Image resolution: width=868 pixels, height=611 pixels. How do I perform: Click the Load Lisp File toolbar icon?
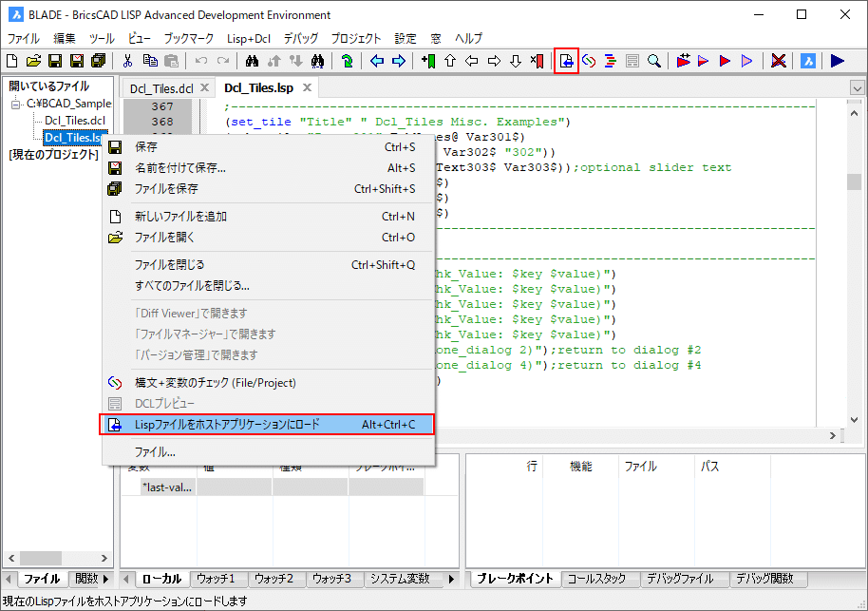tap(566, 61)
